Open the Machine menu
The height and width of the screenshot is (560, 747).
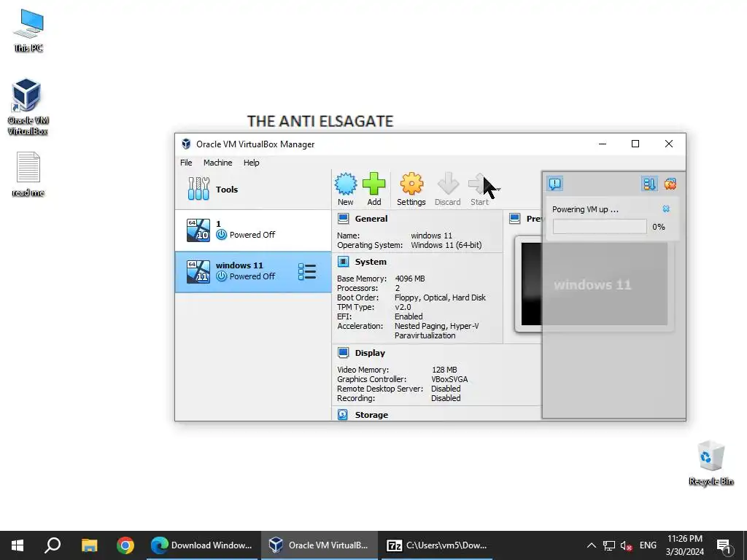pyautogui.click(x=217, y=163)
